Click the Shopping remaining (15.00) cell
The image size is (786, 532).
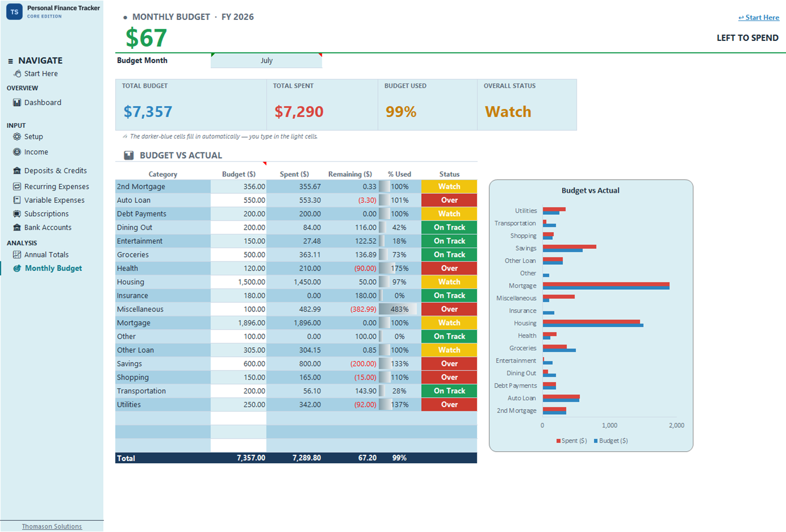click(350, 377)
